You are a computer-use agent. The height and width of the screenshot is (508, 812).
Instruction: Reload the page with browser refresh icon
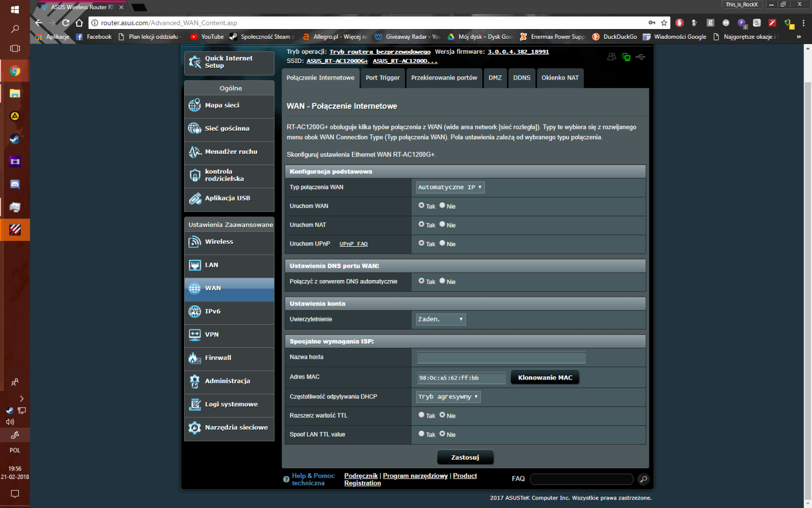coord(66,23)
